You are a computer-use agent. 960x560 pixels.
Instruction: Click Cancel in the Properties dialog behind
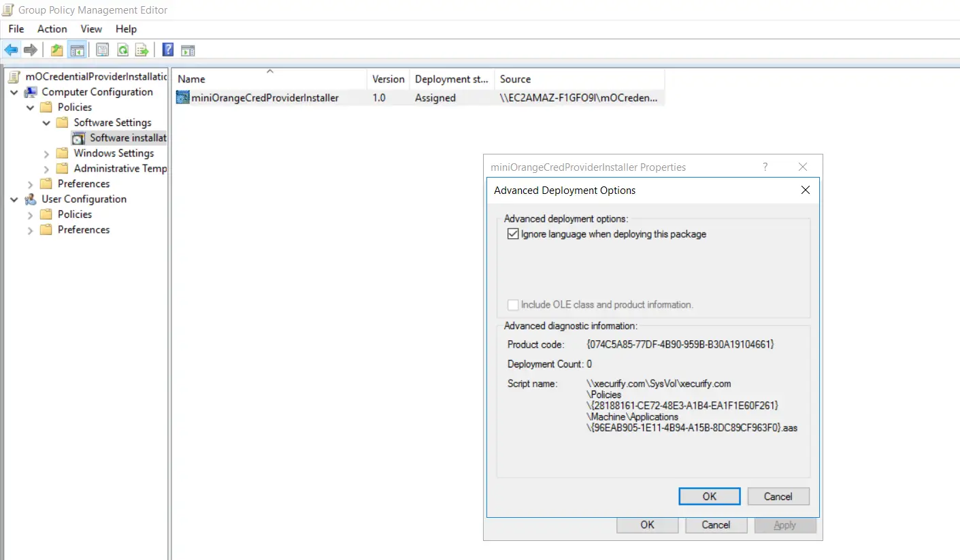[x=716, y=525]
